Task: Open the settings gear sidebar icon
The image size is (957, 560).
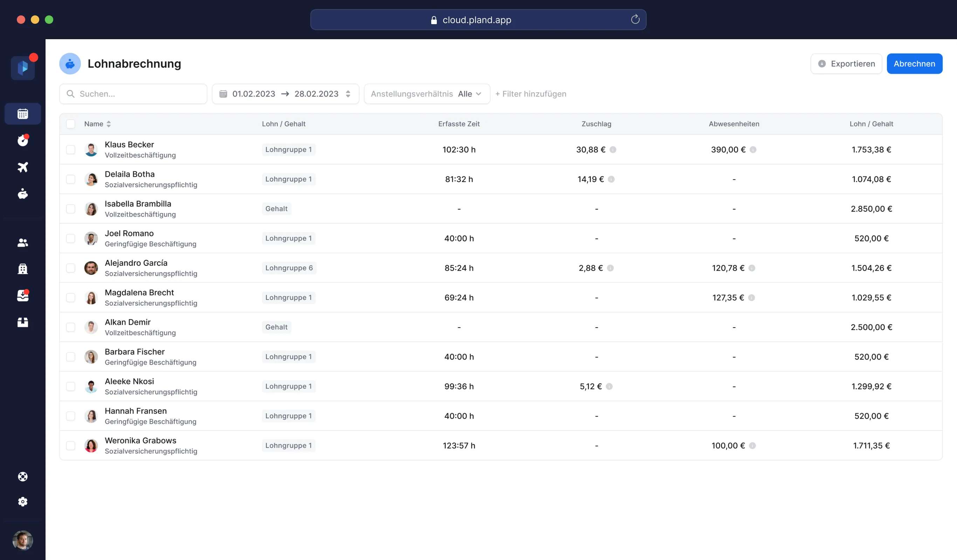Action: 23,502
